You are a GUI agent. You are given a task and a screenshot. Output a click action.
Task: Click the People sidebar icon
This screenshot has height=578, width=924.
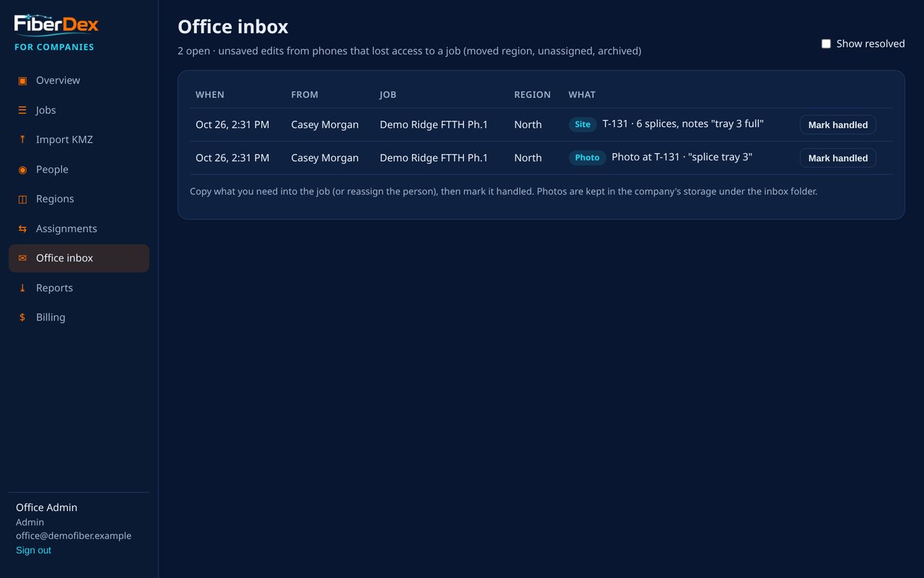22,169
